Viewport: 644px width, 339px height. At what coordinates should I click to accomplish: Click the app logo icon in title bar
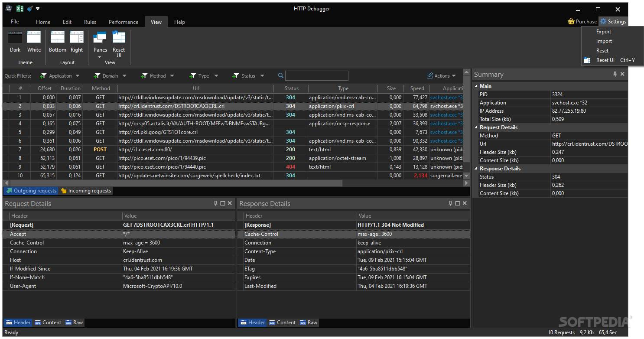tap(8, 9)
